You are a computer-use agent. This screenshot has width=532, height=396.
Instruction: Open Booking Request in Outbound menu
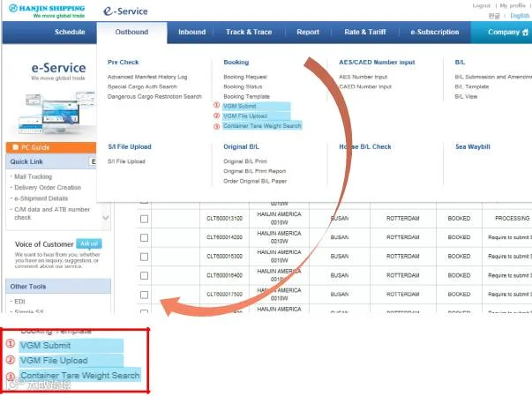pyautogui.click(x=245, y=77)
